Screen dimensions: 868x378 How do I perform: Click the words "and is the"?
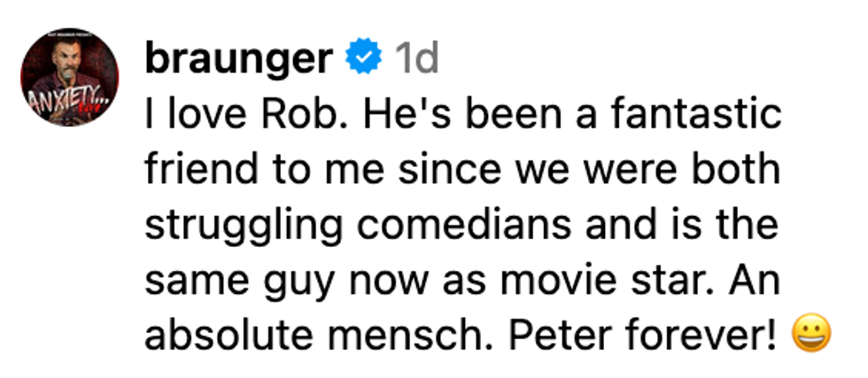(700, 225)
